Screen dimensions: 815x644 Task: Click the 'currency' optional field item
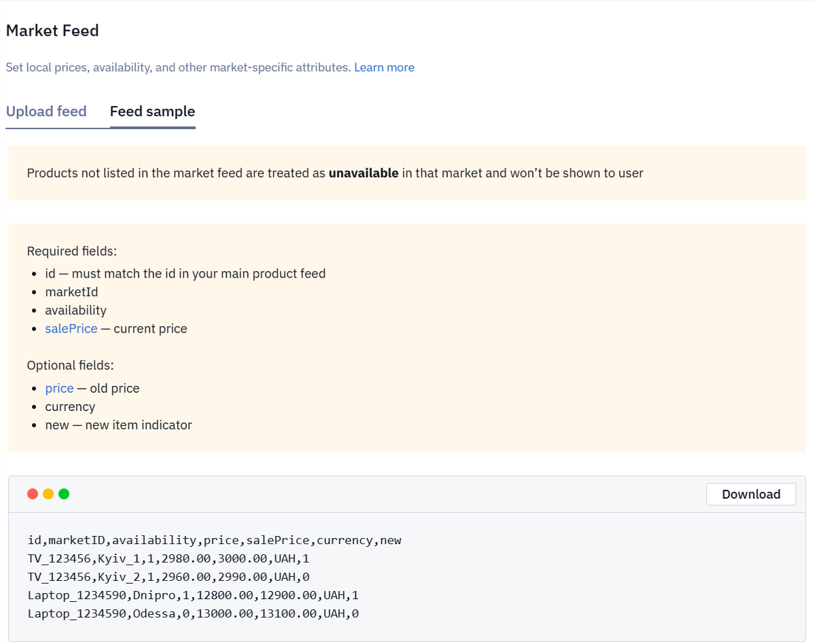(70, 407)
